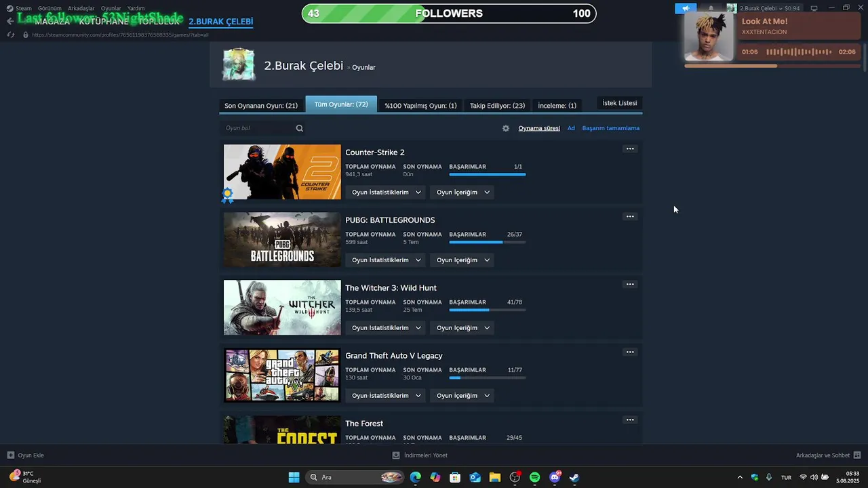Viewport: 868px width, 488px height.
Task: Click the achievement badge on Counter-Strike 2 cover
Action: (228, 195)
